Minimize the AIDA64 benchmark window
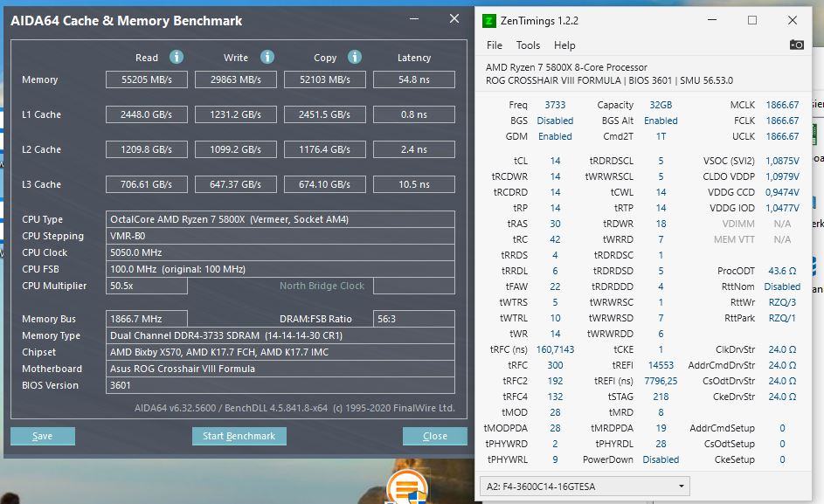The width and height of the screenshot is (824, 504). click(x=414, y=19)
